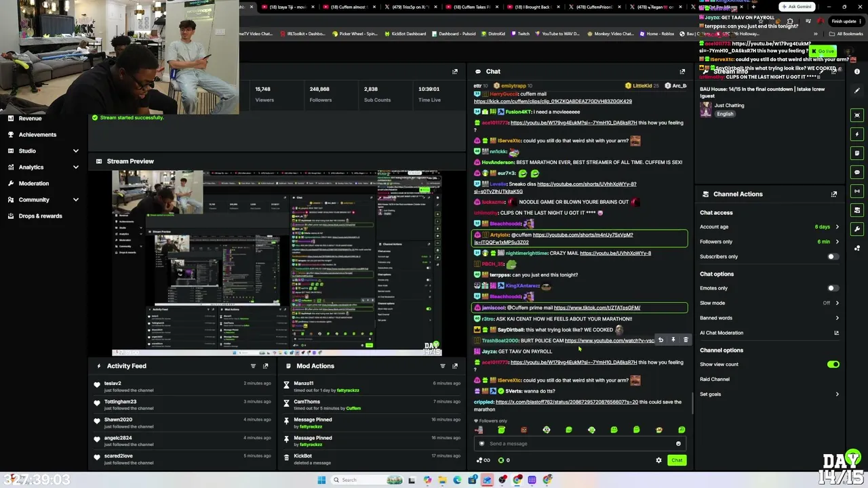The width and height of the screenshot is (868, 488).
Task: Expand Followers only options
Action: tap(837, 242)
